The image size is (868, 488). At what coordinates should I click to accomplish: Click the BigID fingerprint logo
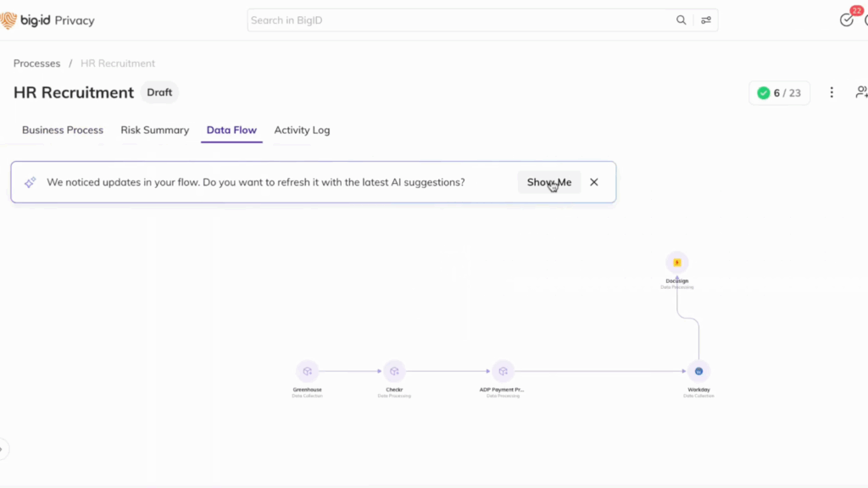pos(9,20)
